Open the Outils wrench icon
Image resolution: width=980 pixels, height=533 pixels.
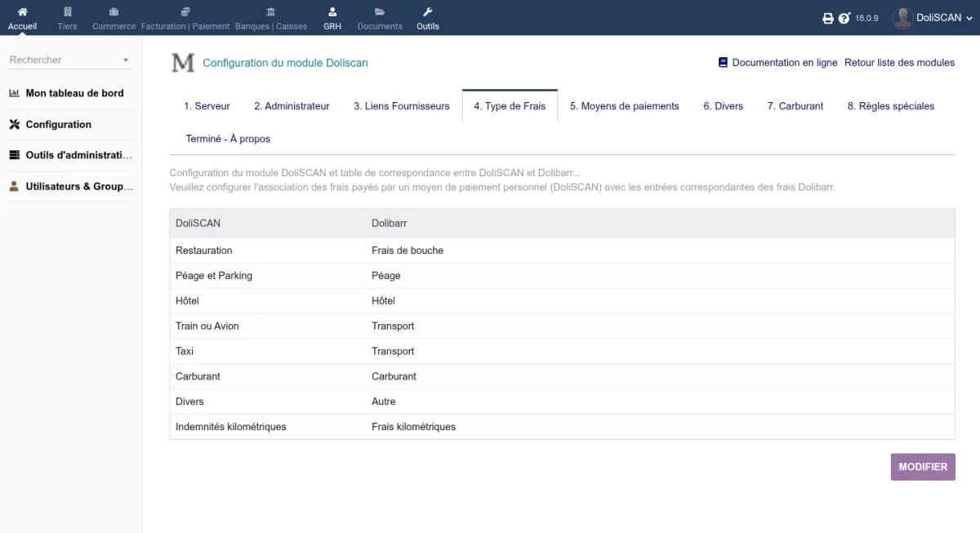coord(427,12)
